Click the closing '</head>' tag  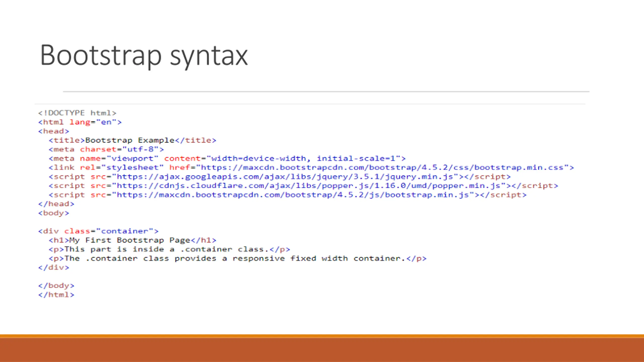pos(56,204)
